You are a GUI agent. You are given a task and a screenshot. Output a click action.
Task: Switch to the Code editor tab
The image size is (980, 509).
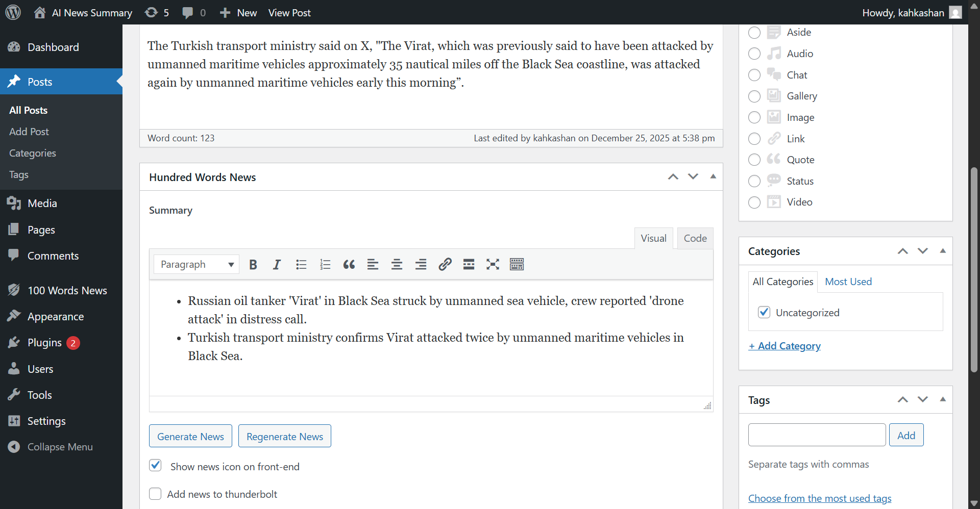click(x=695, y=238)
